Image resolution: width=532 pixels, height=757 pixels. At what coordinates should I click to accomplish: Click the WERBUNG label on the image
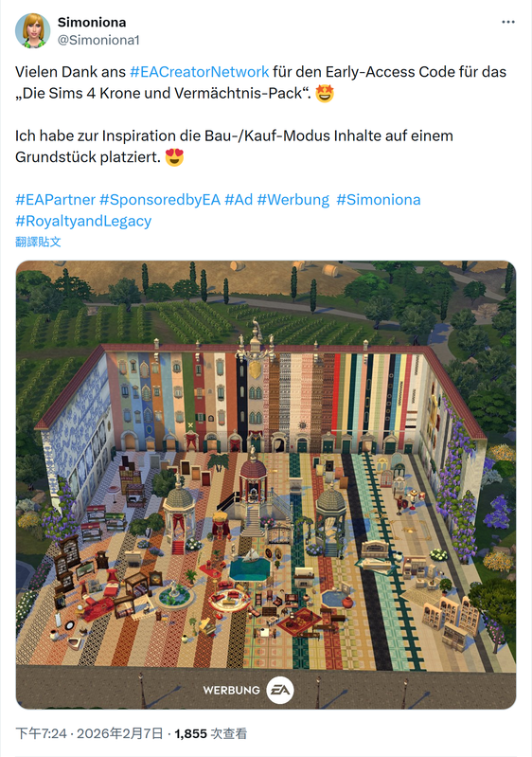click(232, 691)
